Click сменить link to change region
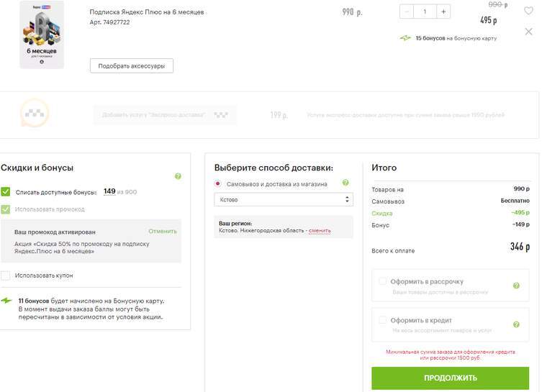Screen dimensions: 547x392 320,231
